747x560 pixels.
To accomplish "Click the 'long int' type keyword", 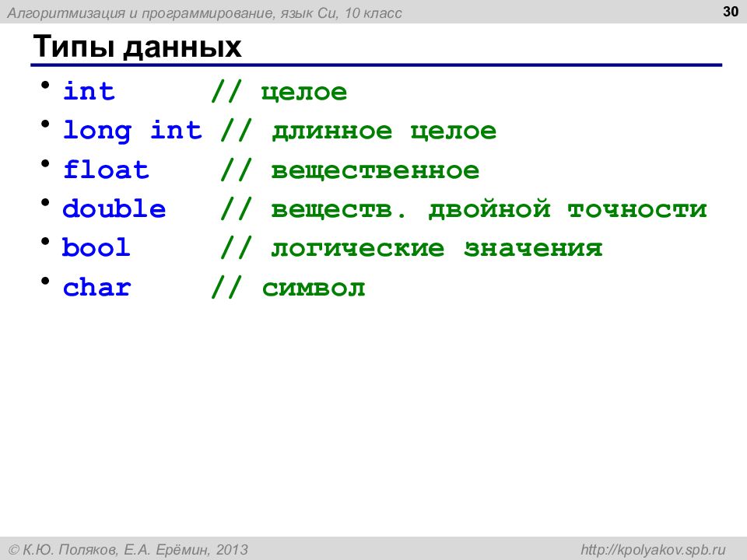I will pos(132,131).
